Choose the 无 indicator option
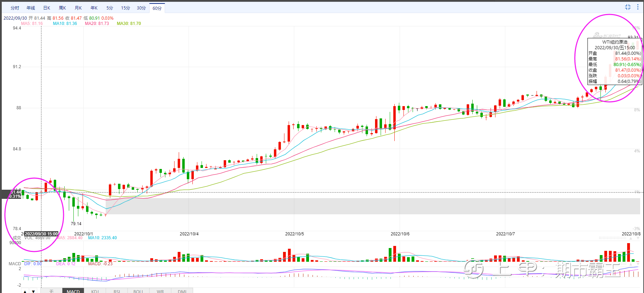 pos(51,291)
